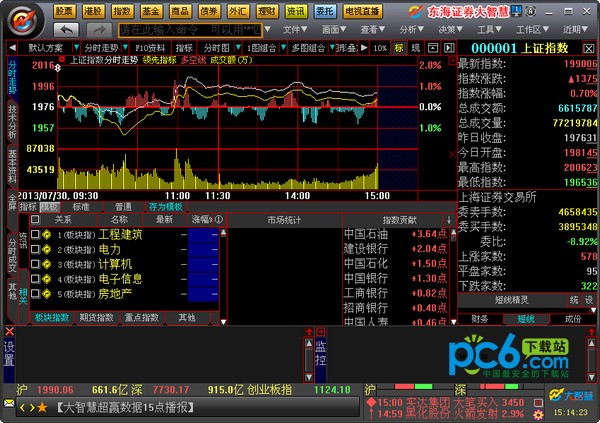Viewport: 600px width, 423px height.
Task: Check the box for 电子信息 row
Action: tap(35, 279)
